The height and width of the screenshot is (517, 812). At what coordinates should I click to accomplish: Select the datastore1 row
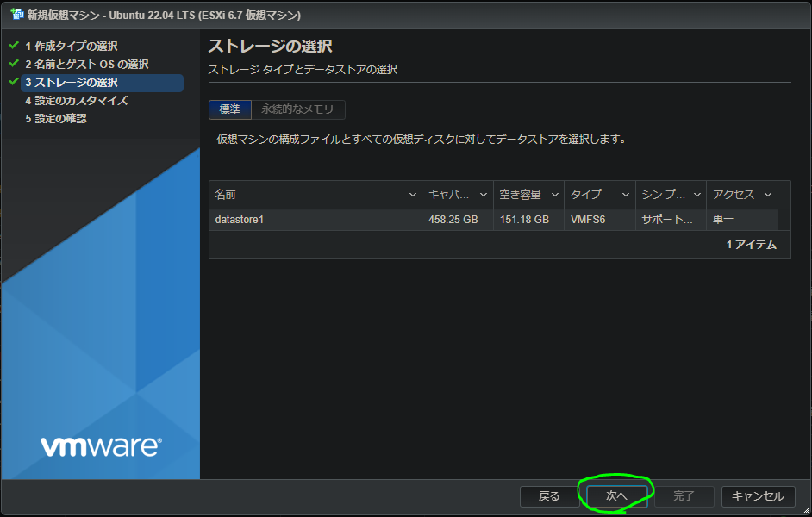[x=499, y=220]
